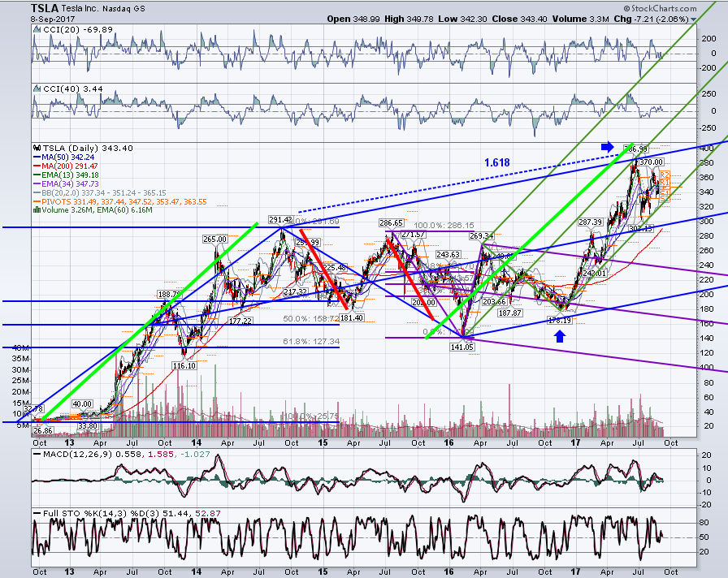Click the 286.65 peak price label
The height and width of the screenshot is (578, 728).
[392, 223]
